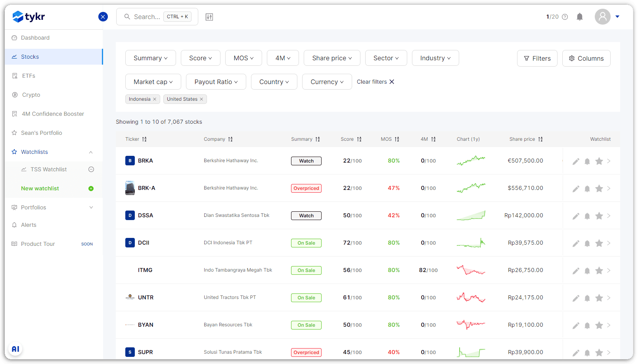Viewport: 638px width, 364px height.
Task: Set alert bell for BRKA
Action: tap(587, 161)
